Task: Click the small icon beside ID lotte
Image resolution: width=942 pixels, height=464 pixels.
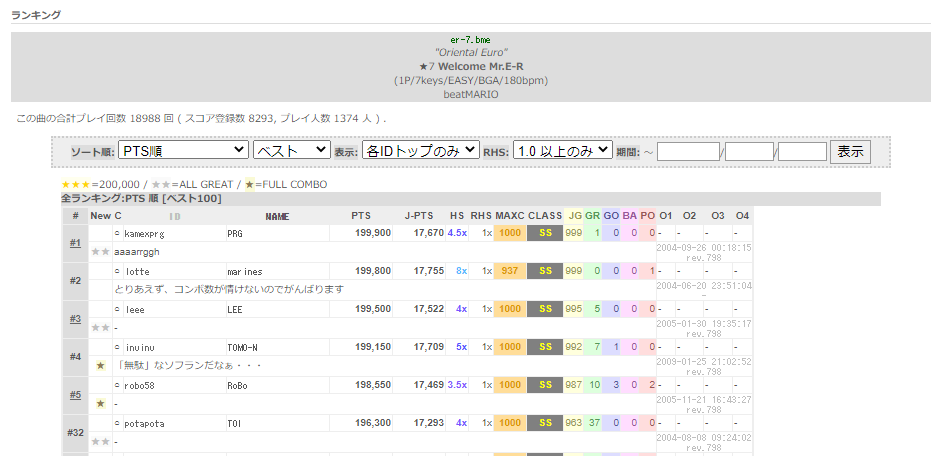Action: tap(117, 271)
